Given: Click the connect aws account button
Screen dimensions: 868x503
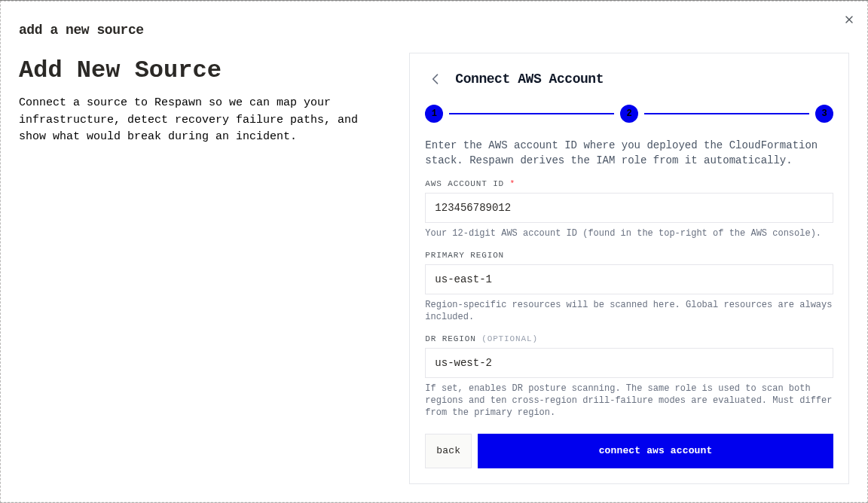Looking at the screenshot, I should coord(656,451).
